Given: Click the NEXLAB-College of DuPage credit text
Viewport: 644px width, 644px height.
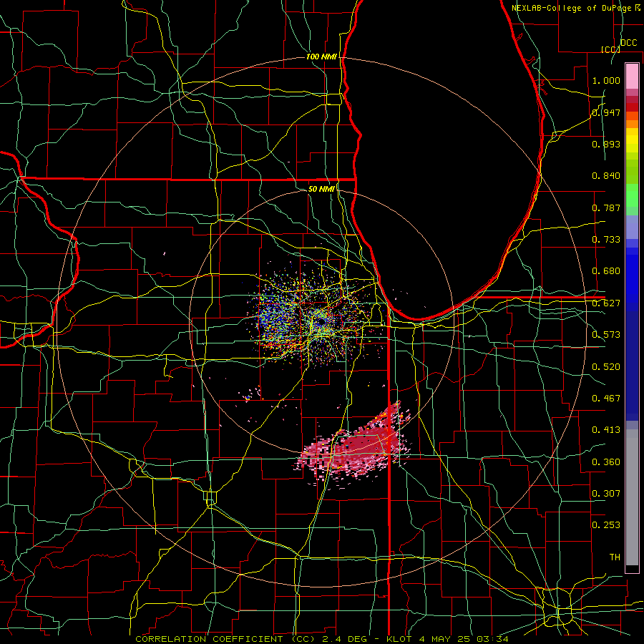Looking at the screenshot, I should tap(576, 8).
